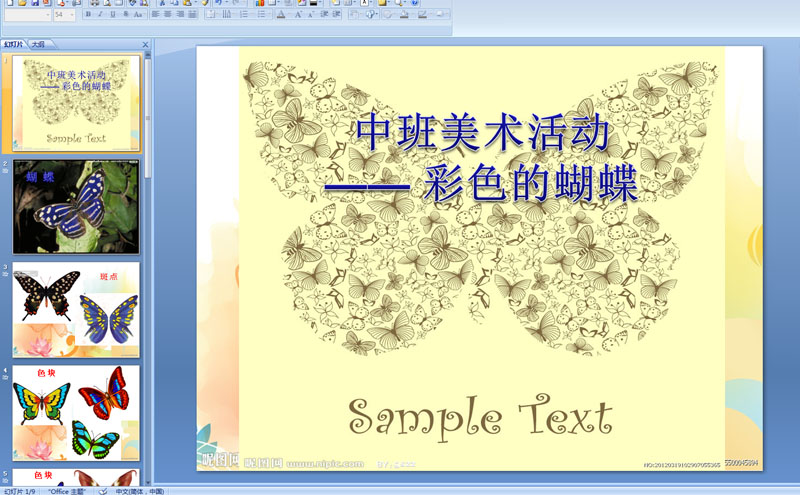
Task: Toggle Align Right paragraph button
Action: click(180, 14)
